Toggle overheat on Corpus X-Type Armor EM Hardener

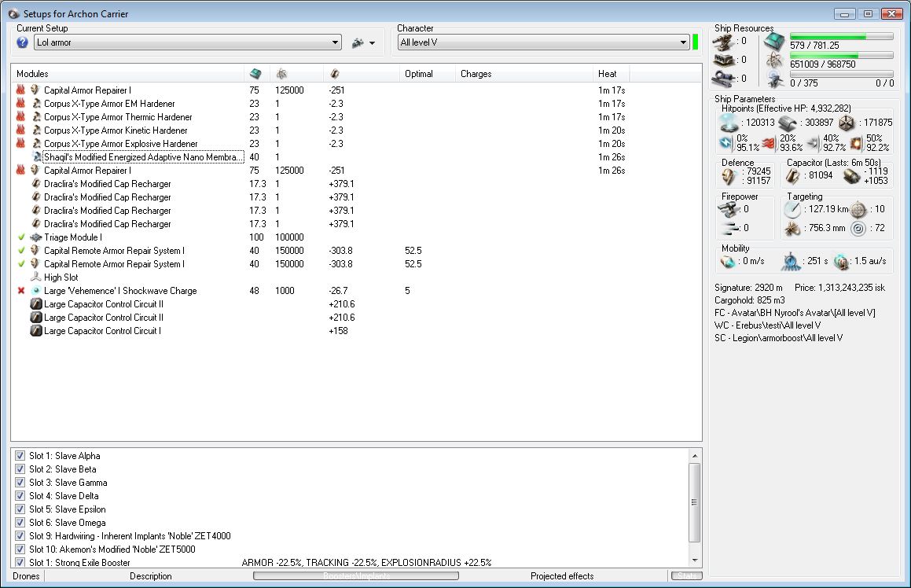21,104
